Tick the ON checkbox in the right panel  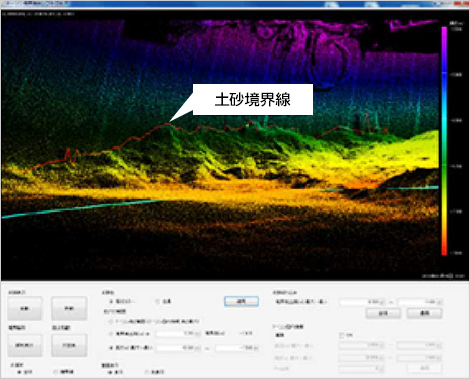pos(342,335)
